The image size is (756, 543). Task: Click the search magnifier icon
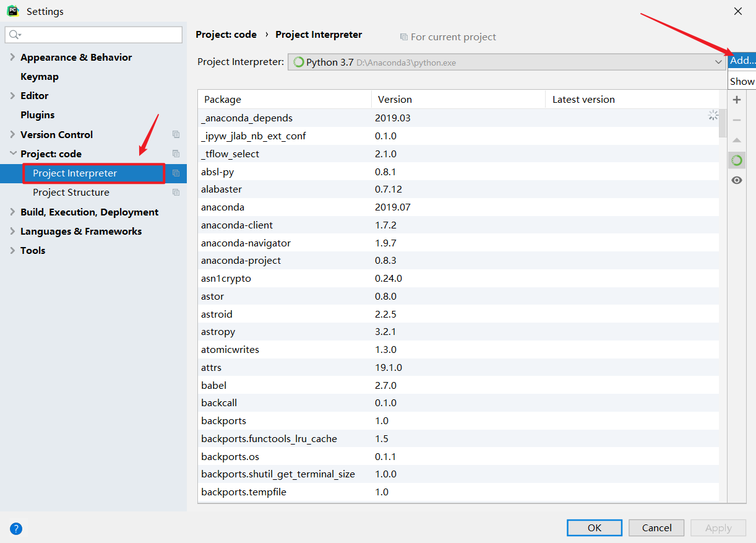tap(15, 35)
